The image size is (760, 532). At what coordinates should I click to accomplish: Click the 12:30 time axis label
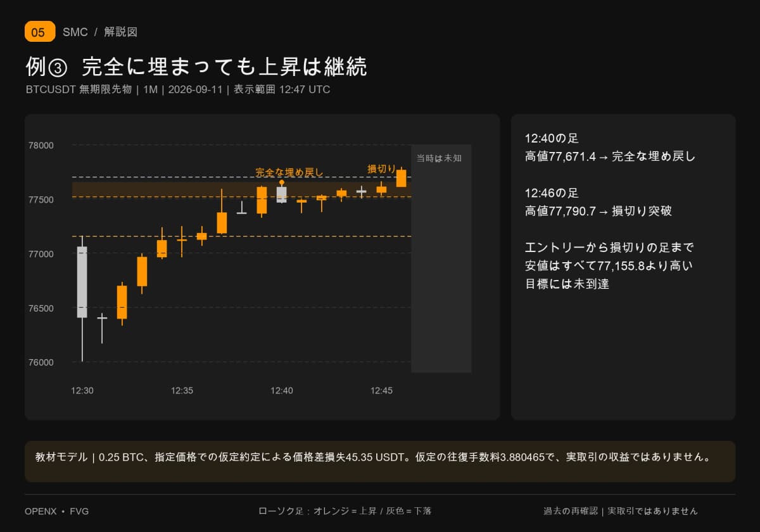pyautogui.click(x=82, y=391)
